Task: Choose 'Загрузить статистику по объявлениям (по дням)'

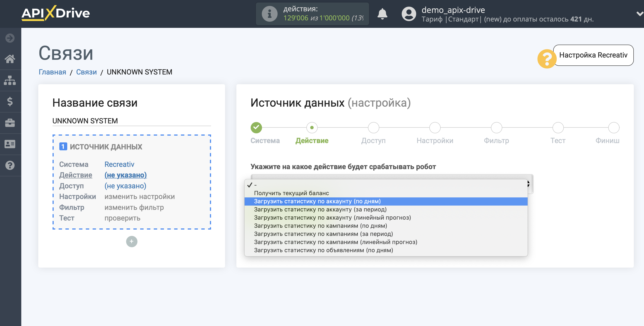Action: [x=386, y=250]
